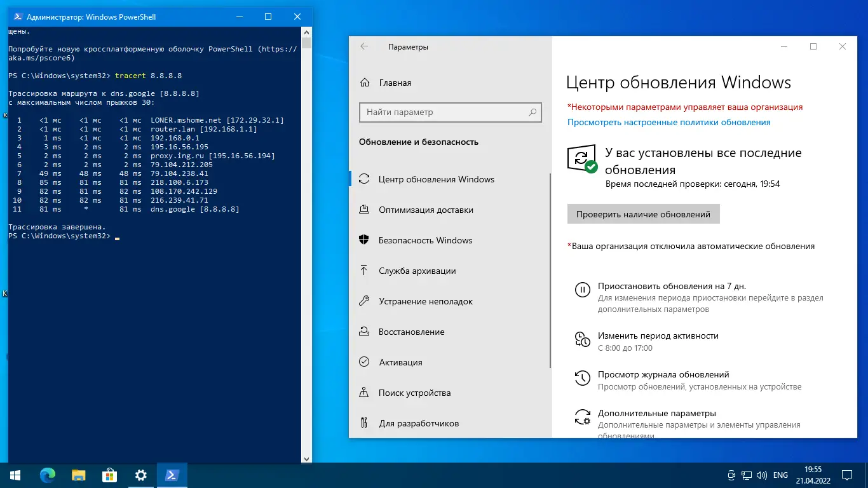868x488 pixels.
Task: Open the history icon for Просмотр журнала обновлений
Action: click(x=582, y=378)
